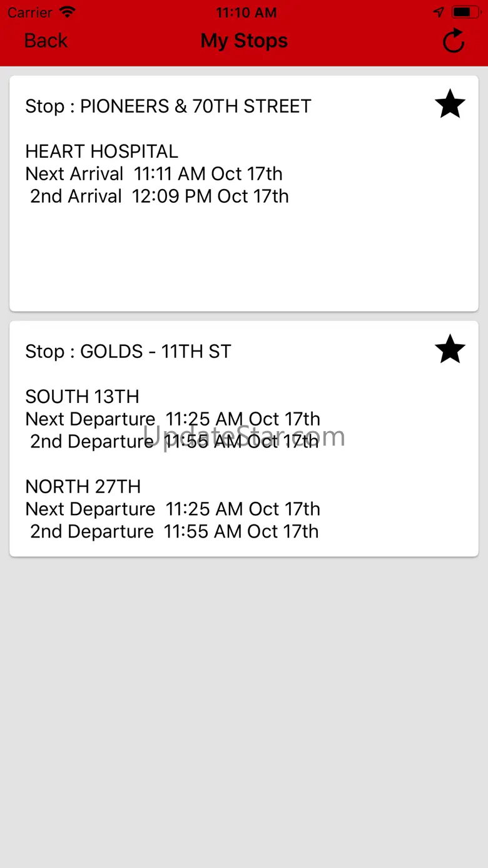
Task: Tap the refresh icon in header
Action: pos(454,41)
